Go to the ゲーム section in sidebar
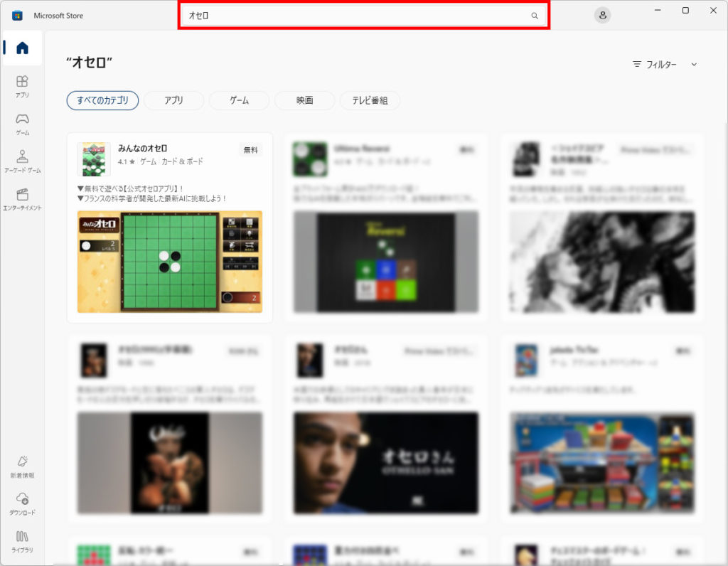 coord(22,123)
